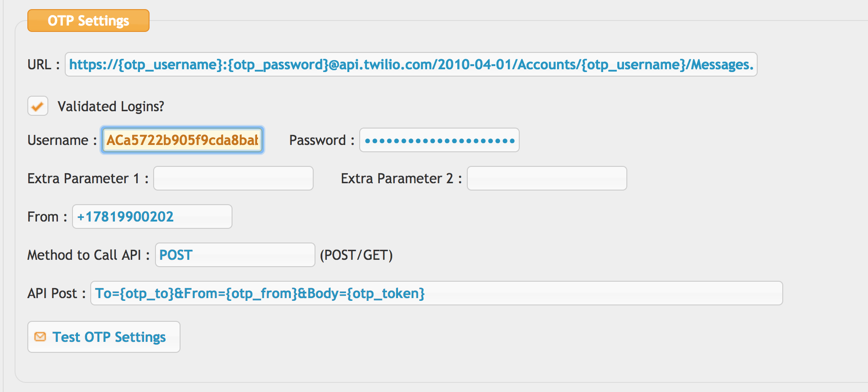Click the OTP Settings orange header tab
Viewport: 868px width, 392px height.
point(88,21)
